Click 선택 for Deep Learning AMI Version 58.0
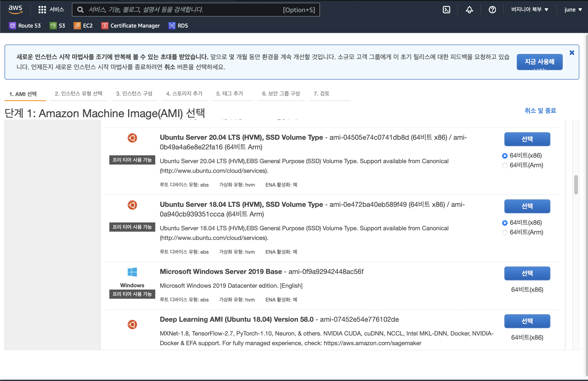 (x=527, y=321)
